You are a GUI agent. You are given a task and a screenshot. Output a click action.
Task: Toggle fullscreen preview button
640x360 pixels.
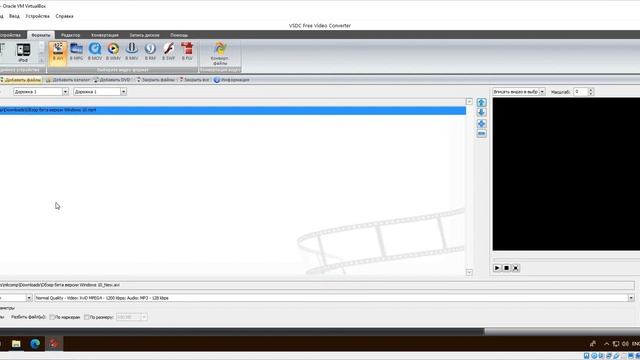(516, 268)
